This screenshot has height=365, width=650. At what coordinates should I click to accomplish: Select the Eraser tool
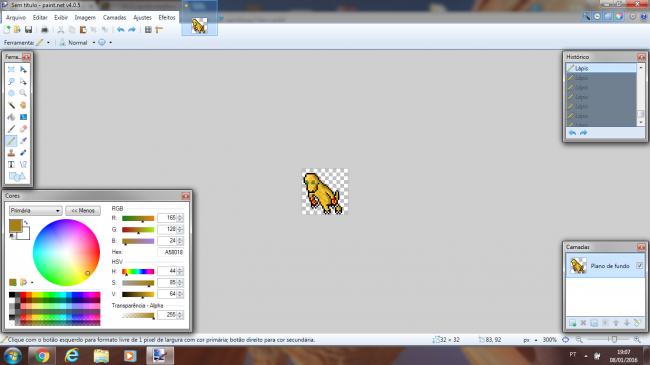pyautogui.click(x=23, y=129)
